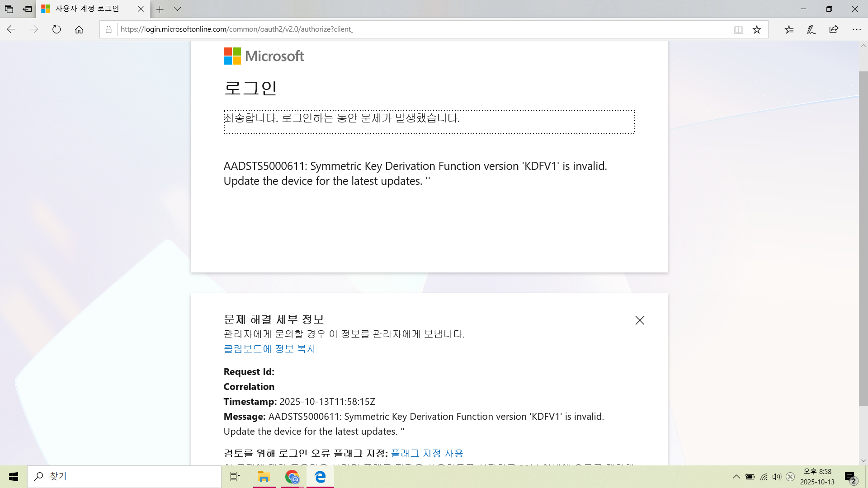Open File Explorer from taskbar

(x=264, y=477)
